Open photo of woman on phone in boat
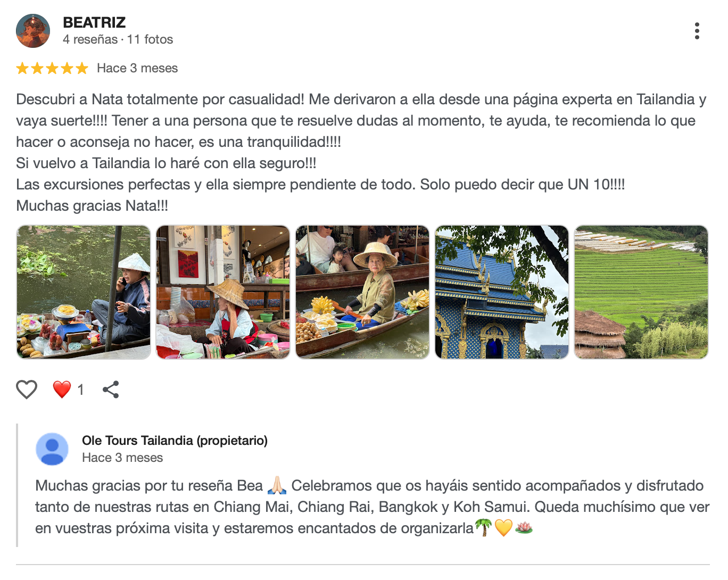Screen dimensions: 728x580 click(x=84, y=292)
